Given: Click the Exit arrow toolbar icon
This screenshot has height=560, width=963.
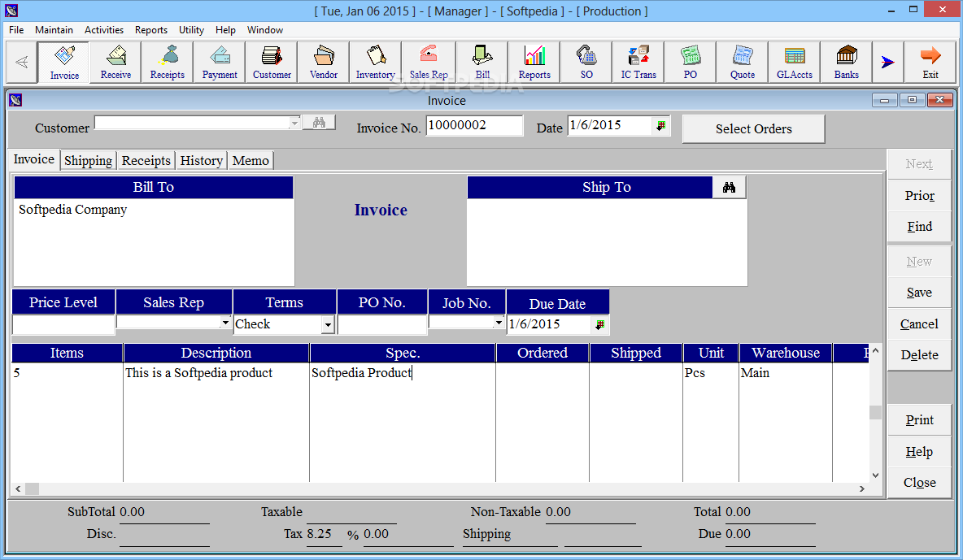Looking at the screenshot, I should tap(930, 62).
